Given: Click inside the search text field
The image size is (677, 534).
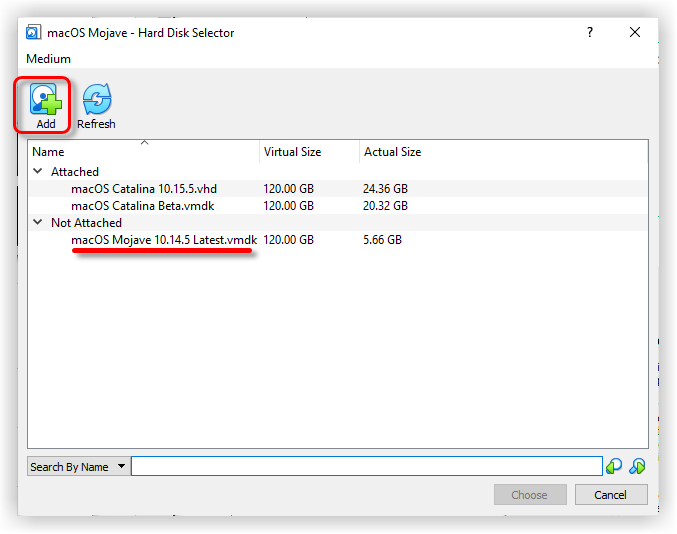Looking at the screenshot, I should point(366,467).
